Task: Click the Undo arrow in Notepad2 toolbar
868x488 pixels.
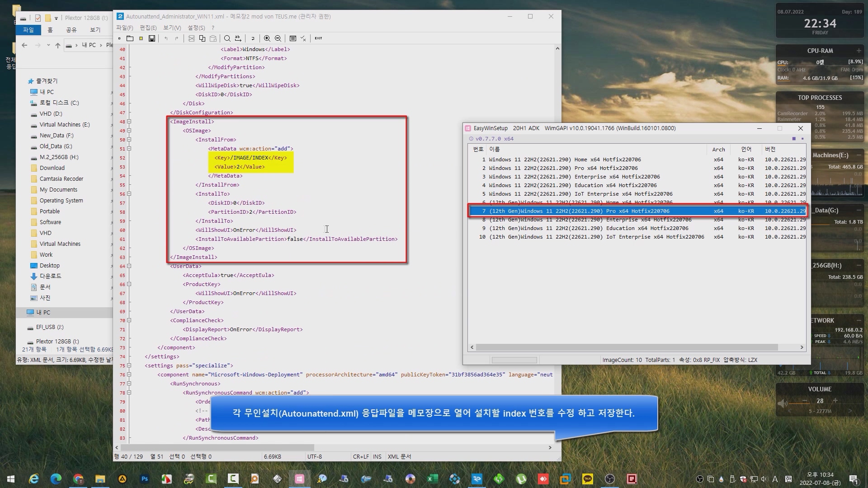Action: (x=166, y=38)
